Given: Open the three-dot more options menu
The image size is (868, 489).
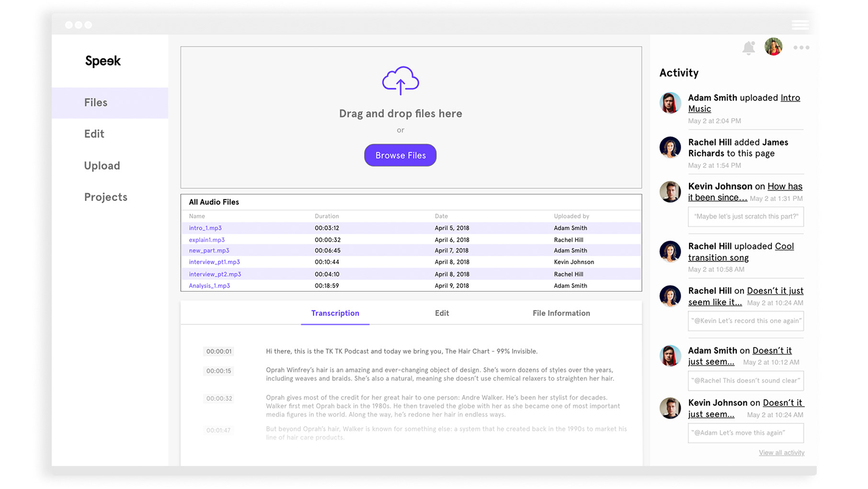Looking at the screenshot, I should 801,47.
